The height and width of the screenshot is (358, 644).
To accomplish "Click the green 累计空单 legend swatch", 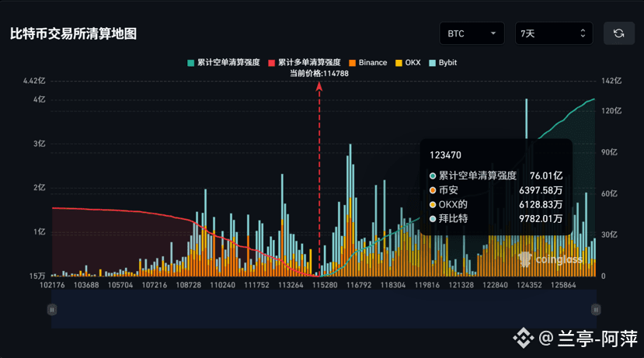I will (190, 63).
